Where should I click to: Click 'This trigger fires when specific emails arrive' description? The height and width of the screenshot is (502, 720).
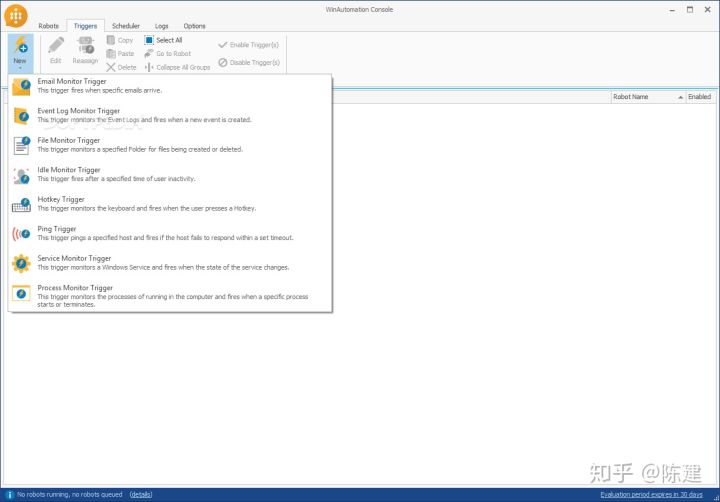pos(100,90)
